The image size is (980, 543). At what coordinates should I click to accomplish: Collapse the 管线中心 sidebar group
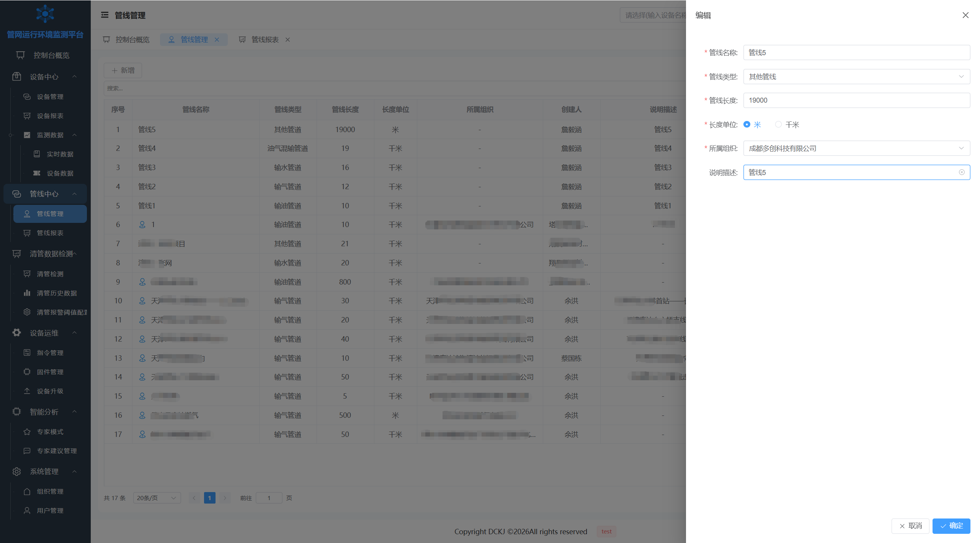pyautogui.click(x=45, y=194)
